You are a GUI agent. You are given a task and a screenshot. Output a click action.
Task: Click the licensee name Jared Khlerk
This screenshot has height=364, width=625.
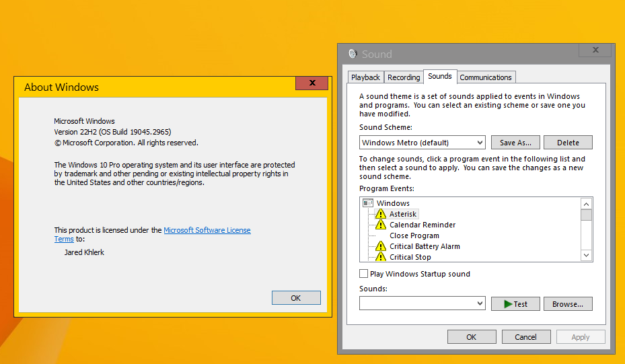(84, 252)
